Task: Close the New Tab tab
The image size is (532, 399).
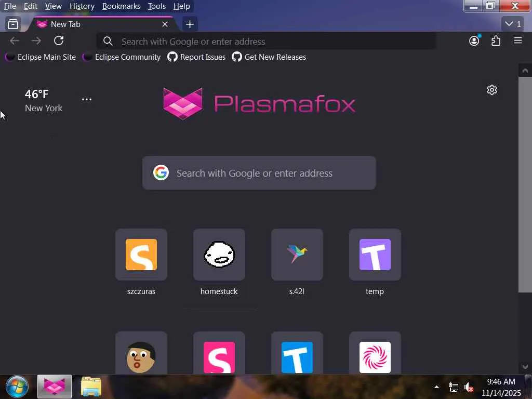Action: pos(165,24)
